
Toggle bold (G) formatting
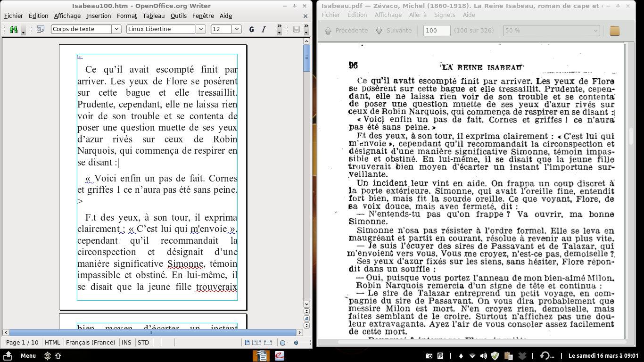251,29
